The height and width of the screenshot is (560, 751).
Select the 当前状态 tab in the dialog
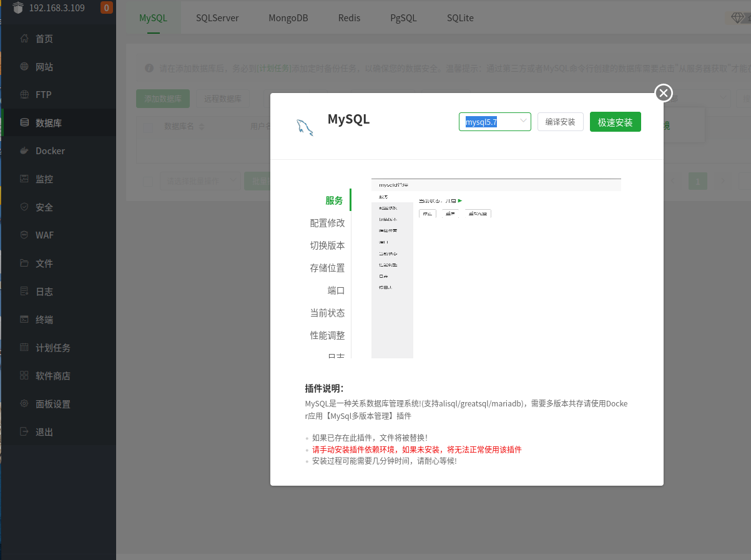pyautogui.click(x=327, y=313)
